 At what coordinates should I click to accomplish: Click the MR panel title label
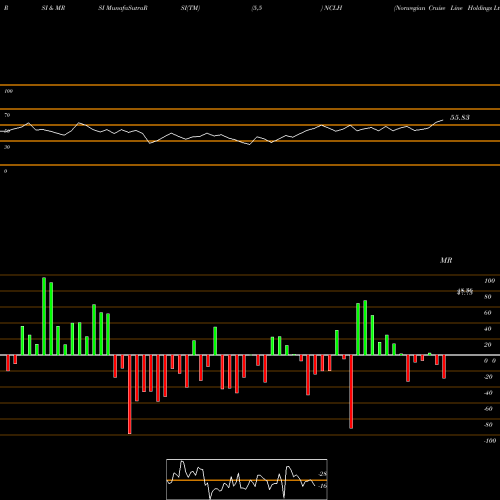(446, 260)
